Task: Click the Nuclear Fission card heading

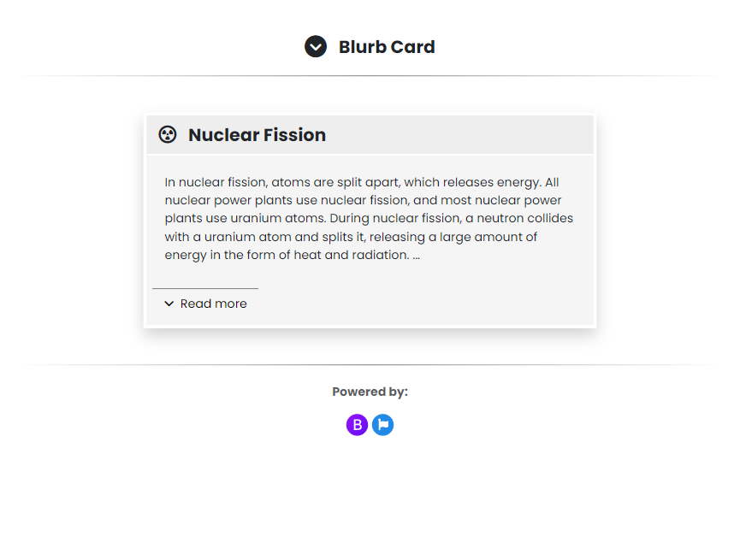Action: coord(257,135)
